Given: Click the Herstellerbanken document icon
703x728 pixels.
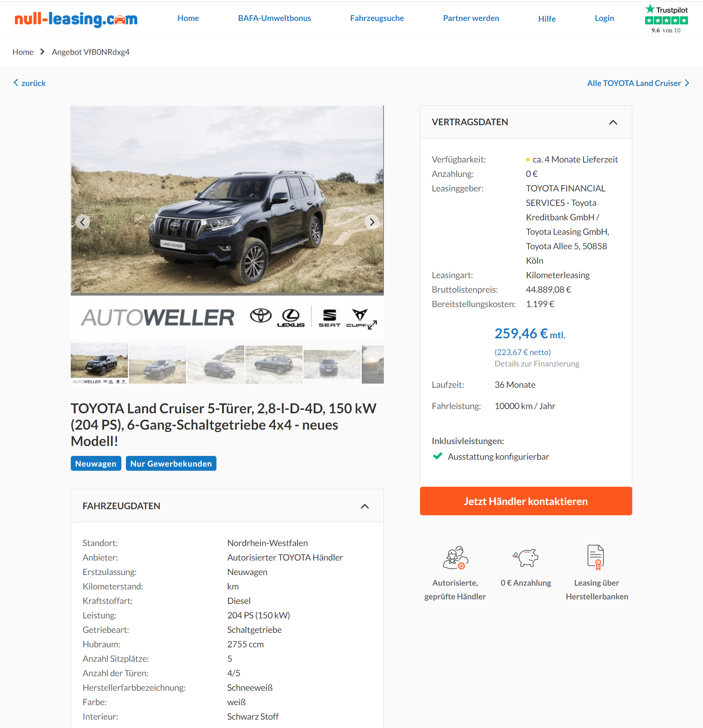Looking at the screenshot, I should [596, 557].
